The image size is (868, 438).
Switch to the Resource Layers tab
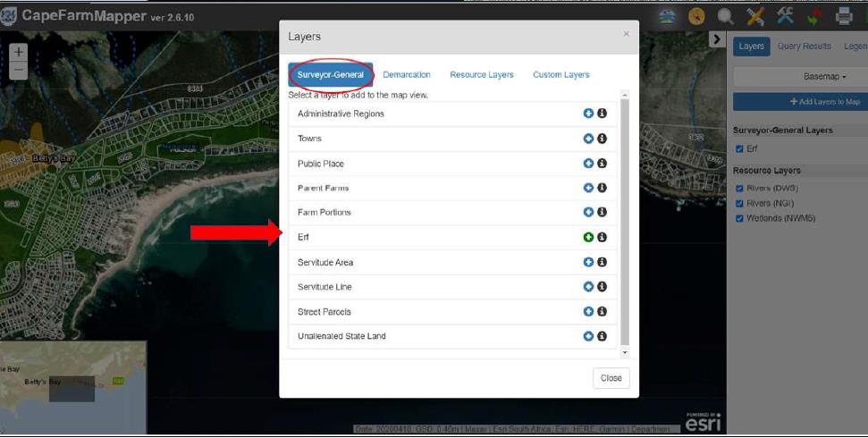click(482, 75)
